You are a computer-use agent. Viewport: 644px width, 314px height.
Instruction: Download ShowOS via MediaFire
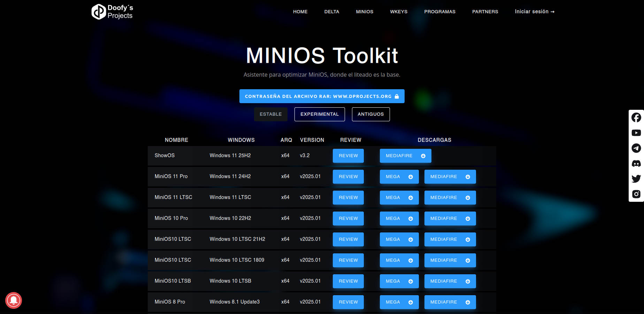pos(405,156)
